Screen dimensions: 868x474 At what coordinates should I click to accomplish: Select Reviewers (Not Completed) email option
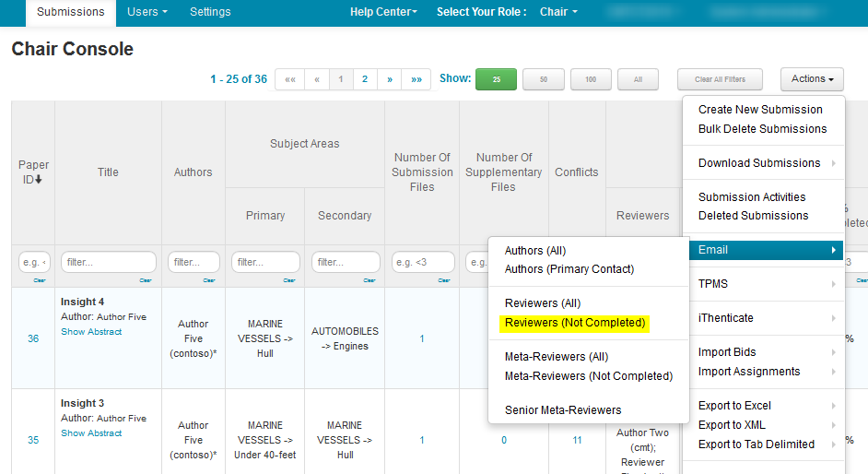coord(574,323)
